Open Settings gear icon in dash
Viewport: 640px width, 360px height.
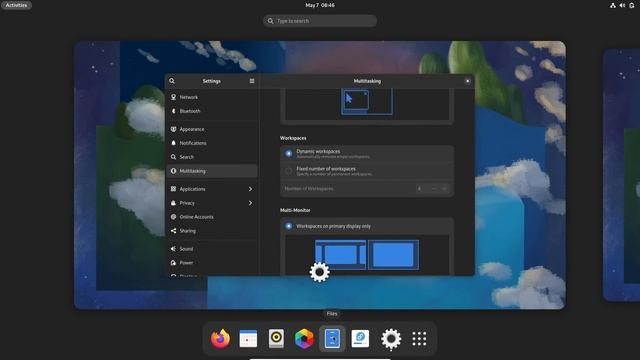391,339
